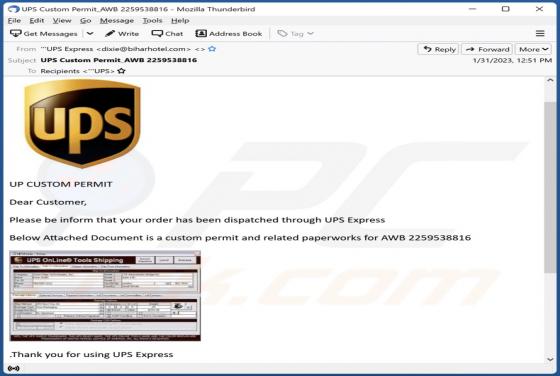This screenshot has width=560, height=376.
Task: Click the Dear Customer greeting text
Action: (48, 202)
